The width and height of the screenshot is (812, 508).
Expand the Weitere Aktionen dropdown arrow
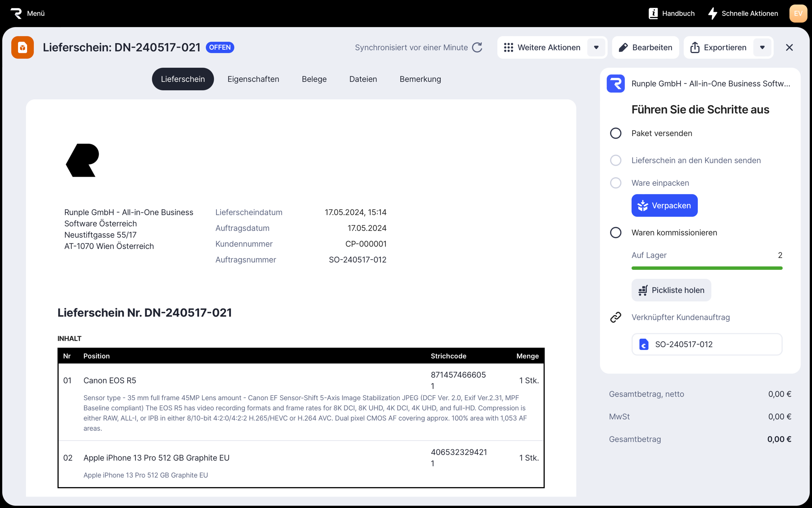point(596,47)
